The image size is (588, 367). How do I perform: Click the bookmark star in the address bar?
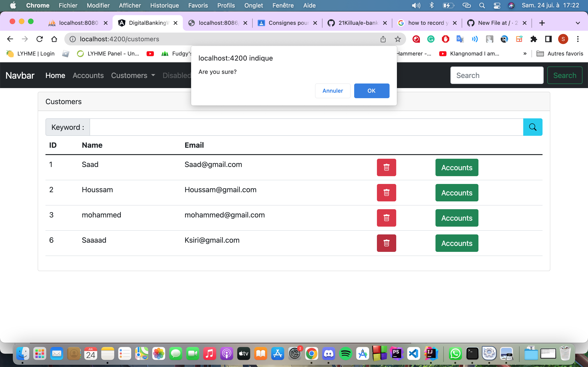[x=398, y=39]
